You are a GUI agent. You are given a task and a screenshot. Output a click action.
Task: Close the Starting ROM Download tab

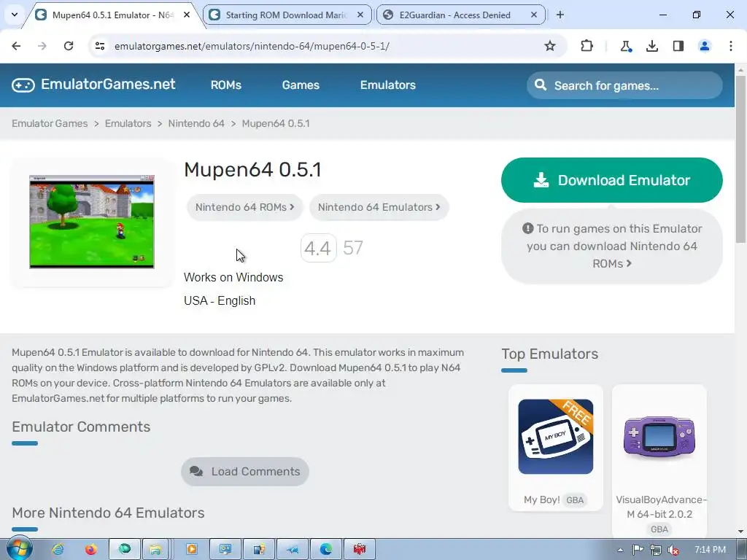(360, 15)
